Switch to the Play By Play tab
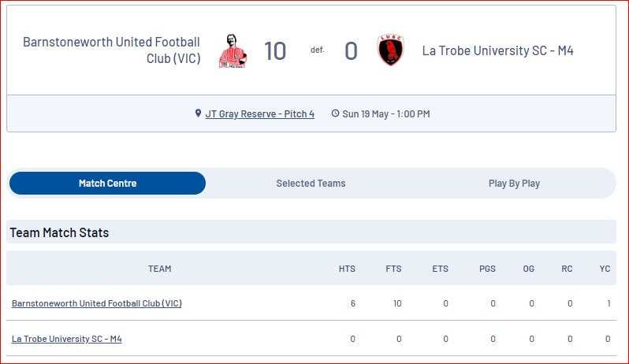629x364 pixels. pyautogui.click(x=514, y=184)
